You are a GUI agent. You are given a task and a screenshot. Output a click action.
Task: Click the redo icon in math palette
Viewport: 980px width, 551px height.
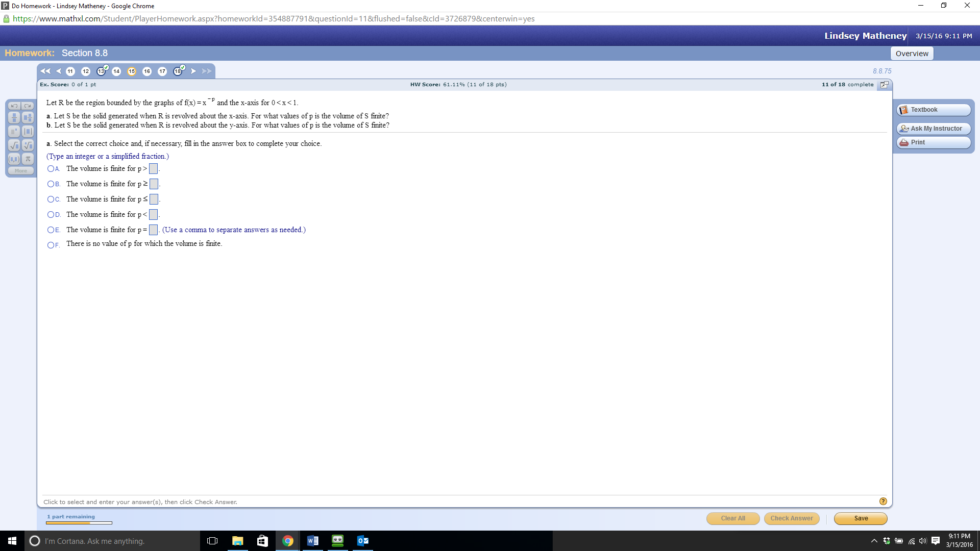[x=27, y=106]
